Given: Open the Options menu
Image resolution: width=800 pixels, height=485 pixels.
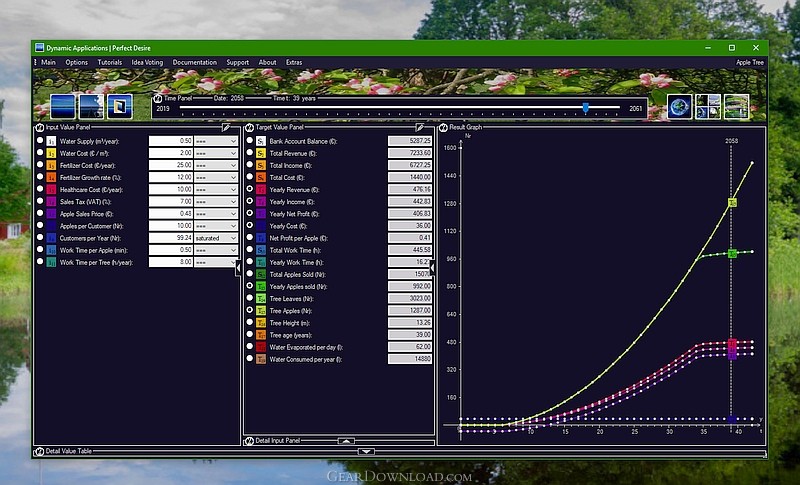Looking at the screenshot, I should coord(77,62).
